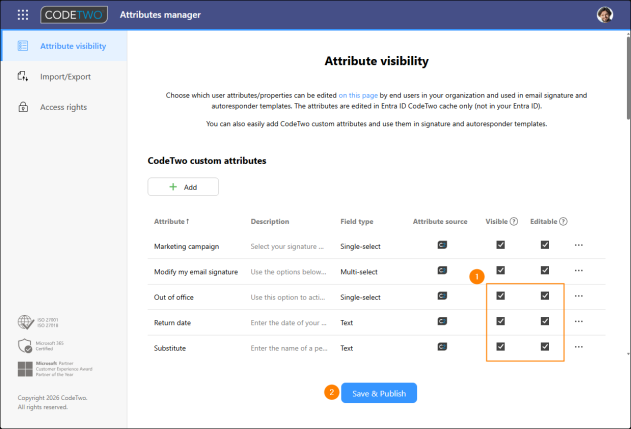Uncheck Visible for Marketing campaign
The width and height of the screenshot is (631, 429).
click(x=501, y=245)
